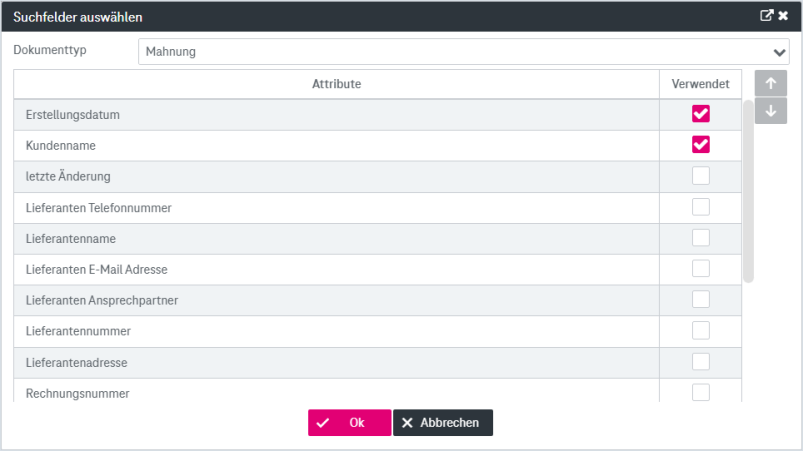Click the attribute list vertical scrollbar

(x=748, y=190)
